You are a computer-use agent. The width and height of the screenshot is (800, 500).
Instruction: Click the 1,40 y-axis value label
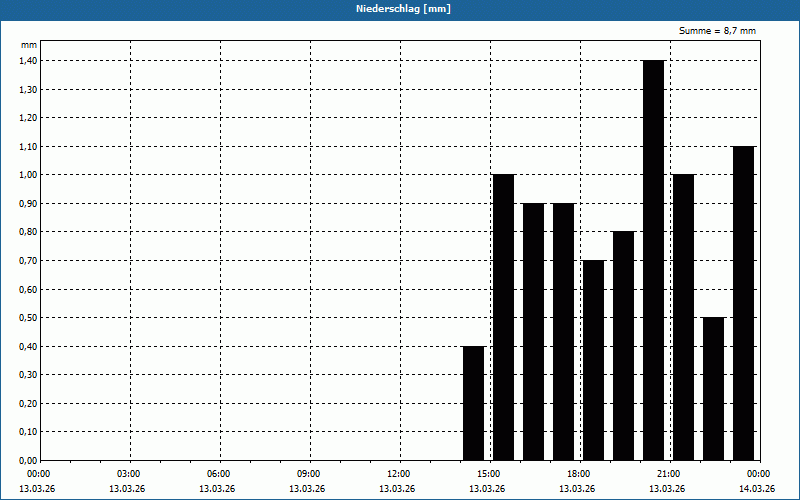[x=27, y=61]
